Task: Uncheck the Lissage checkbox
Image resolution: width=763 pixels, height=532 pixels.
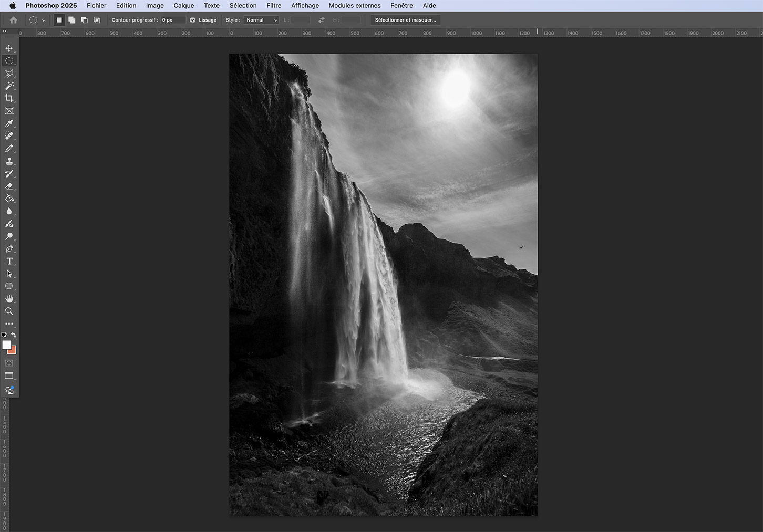Action: (192, 20)
